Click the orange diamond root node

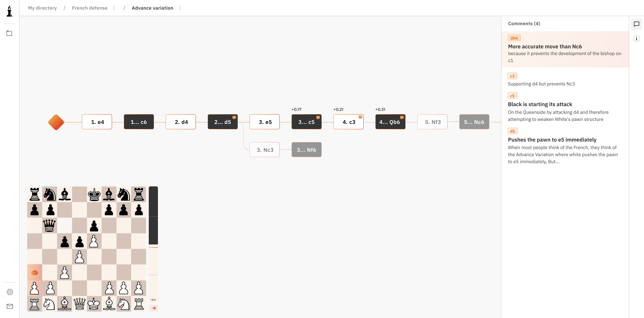[56, 122]
